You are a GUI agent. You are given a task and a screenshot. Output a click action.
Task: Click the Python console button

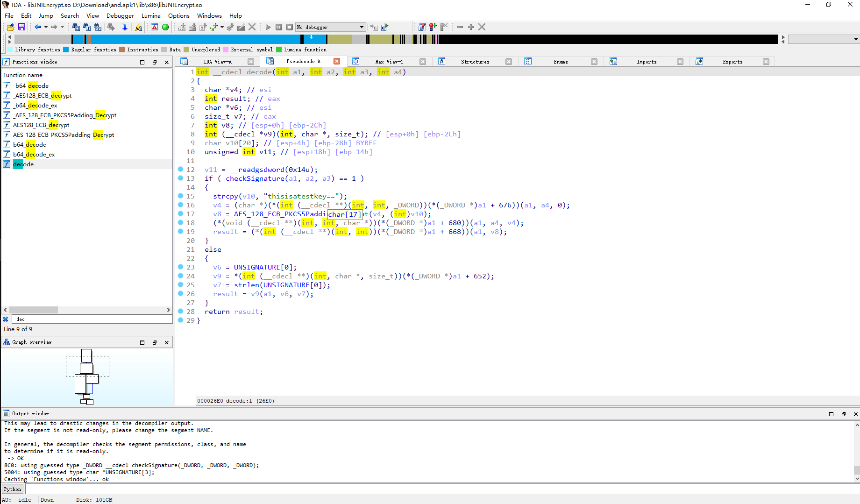pyautogui.click(x=13, y=489)
